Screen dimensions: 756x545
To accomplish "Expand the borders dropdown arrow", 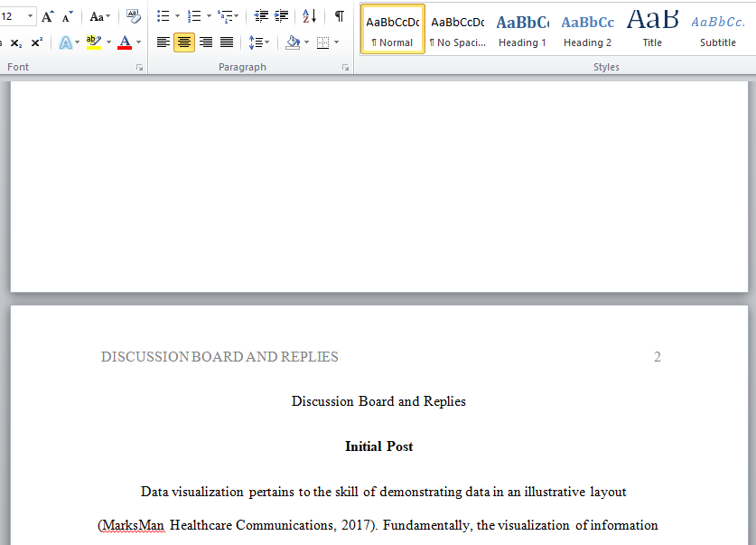I will [336, 42].
